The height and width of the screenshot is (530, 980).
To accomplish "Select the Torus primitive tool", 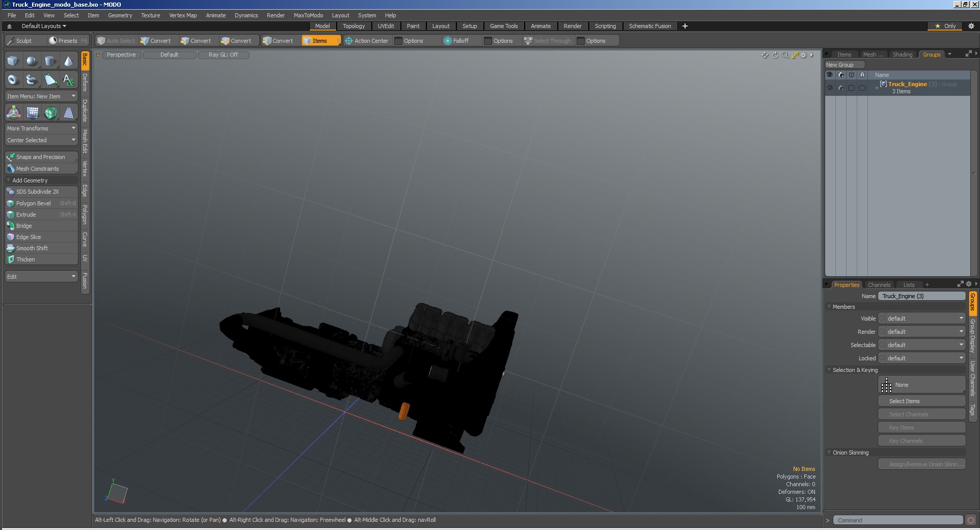I will 13,79.
